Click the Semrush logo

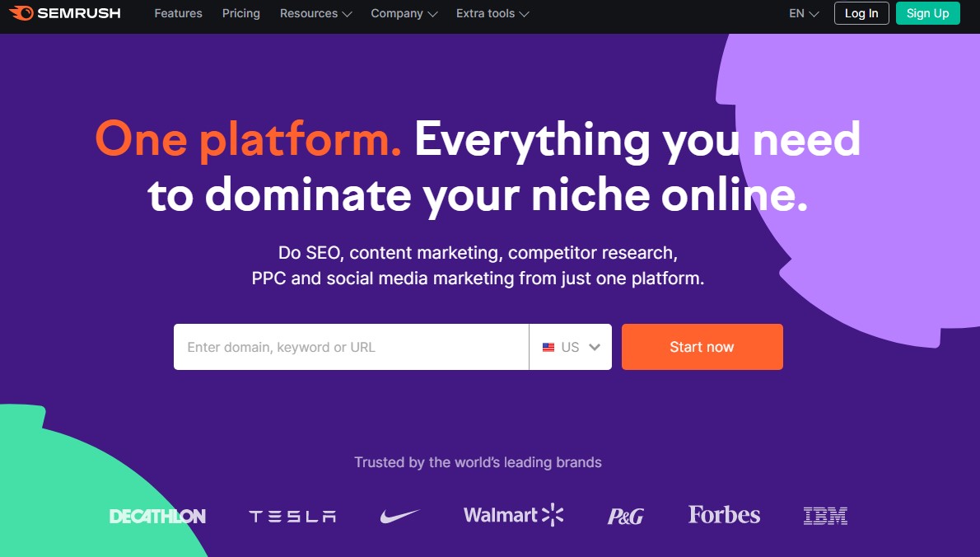(x=66, y=13)
